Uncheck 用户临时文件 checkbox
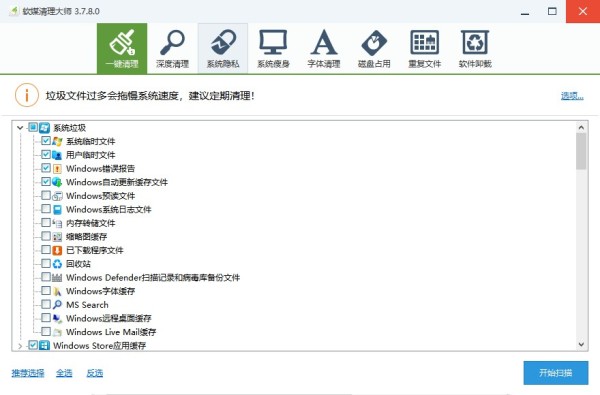Image resolution: width=600 pixels, height=395 pixels. (46, 155)
